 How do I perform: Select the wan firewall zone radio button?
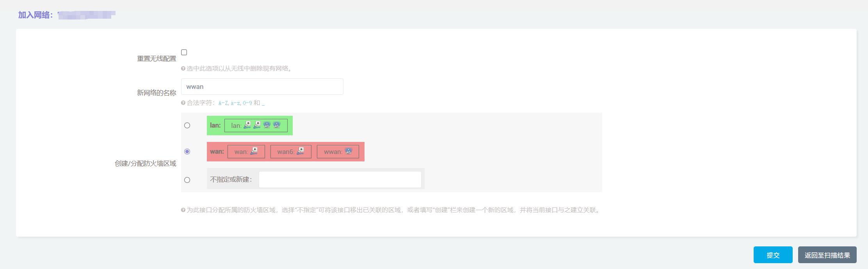pyautogui.click(x=187, y=152)
